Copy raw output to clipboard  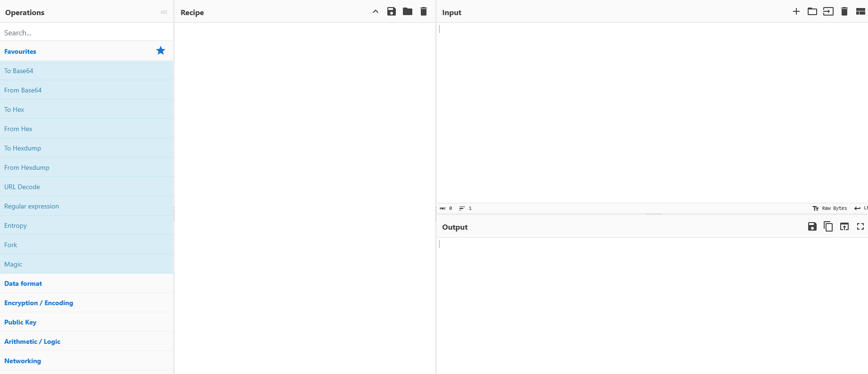828,227
